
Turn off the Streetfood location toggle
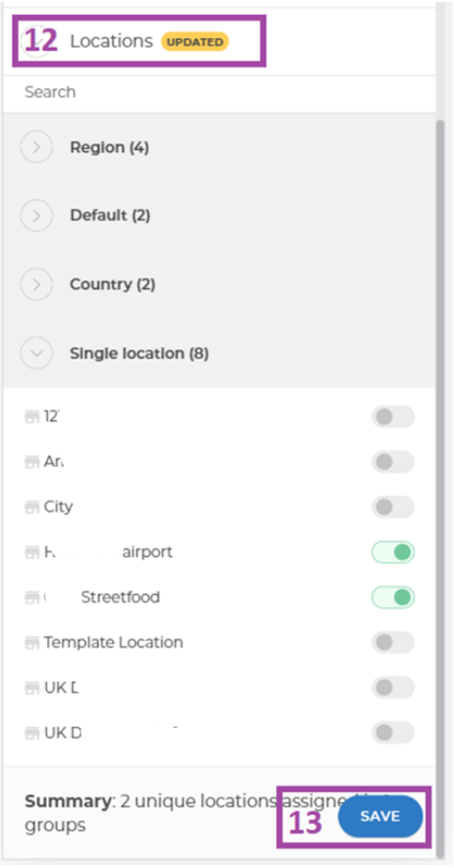tap(392, 598)
